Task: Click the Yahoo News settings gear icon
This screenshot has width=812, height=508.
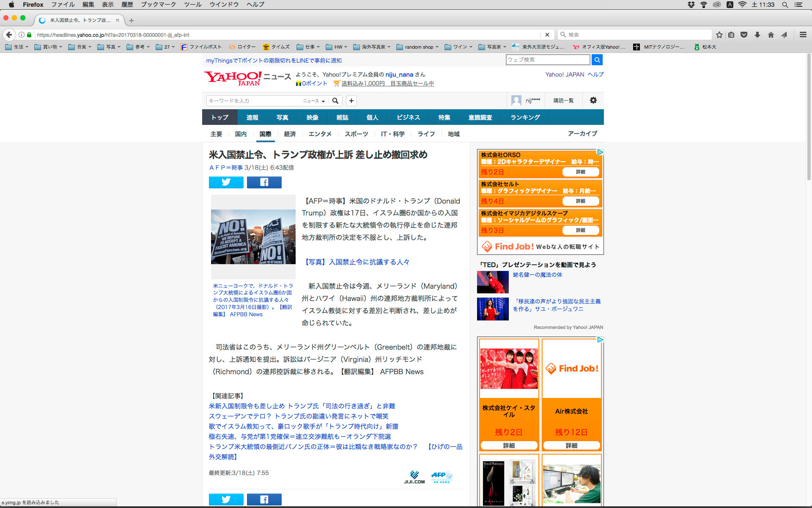Action: 593,100
